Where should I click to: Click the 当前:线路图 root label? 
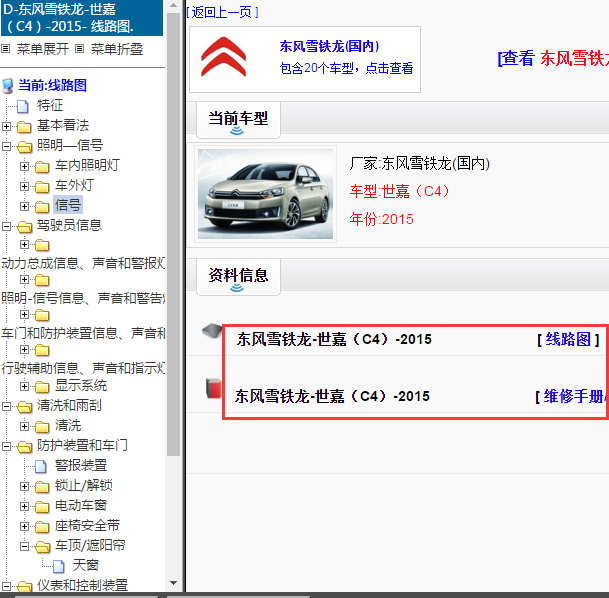52,85
